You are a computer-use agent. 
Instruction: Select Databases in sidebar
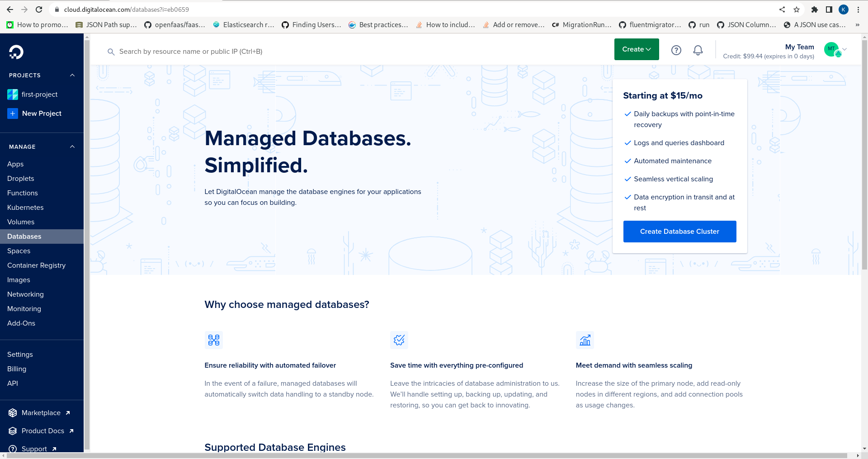pyautogui.click(x=42, y=237)
